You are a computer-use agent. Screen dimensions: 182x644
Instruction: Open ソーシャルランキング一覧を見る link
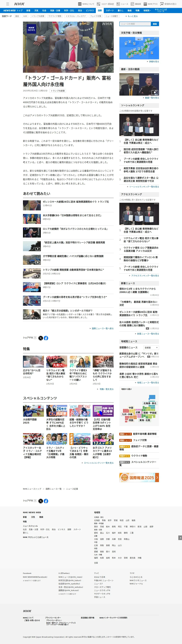click(143, 187)
